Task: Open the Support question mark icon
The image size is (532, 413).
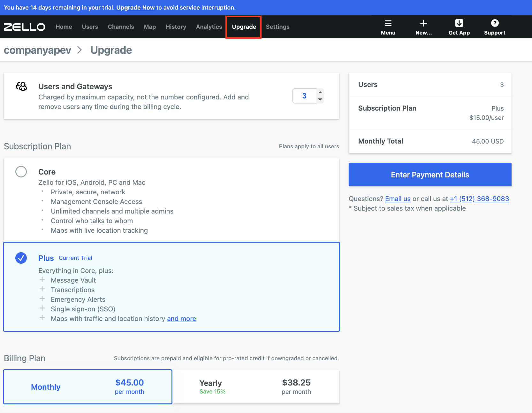Action: (x=495, y=23)
